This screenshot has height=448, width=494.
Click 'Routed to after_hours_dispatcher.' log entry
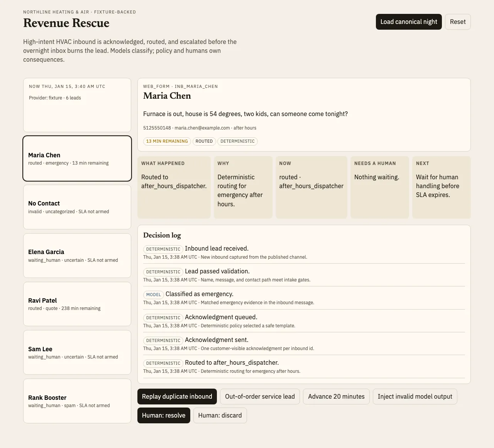tap(304, 367)
